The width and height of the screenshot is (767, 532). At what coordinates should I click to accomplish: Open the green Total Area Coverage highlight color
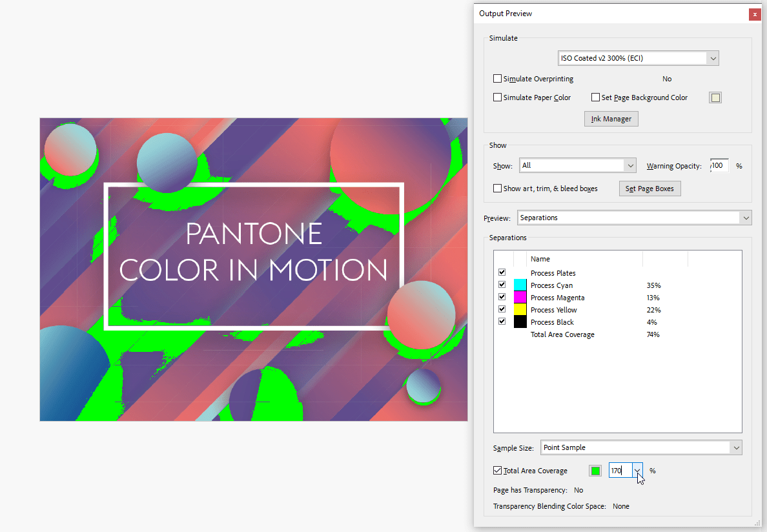click(x=595, y=471)
